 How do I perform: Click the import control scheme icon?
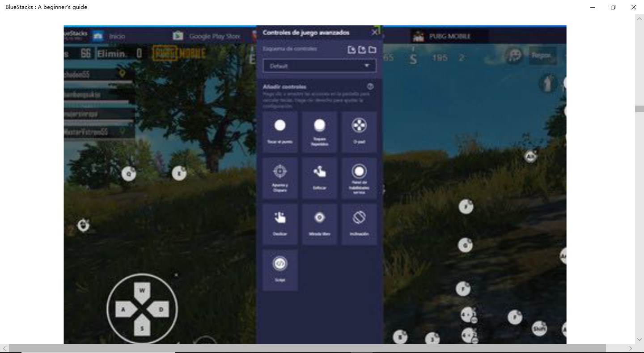(x=352, y=50)
